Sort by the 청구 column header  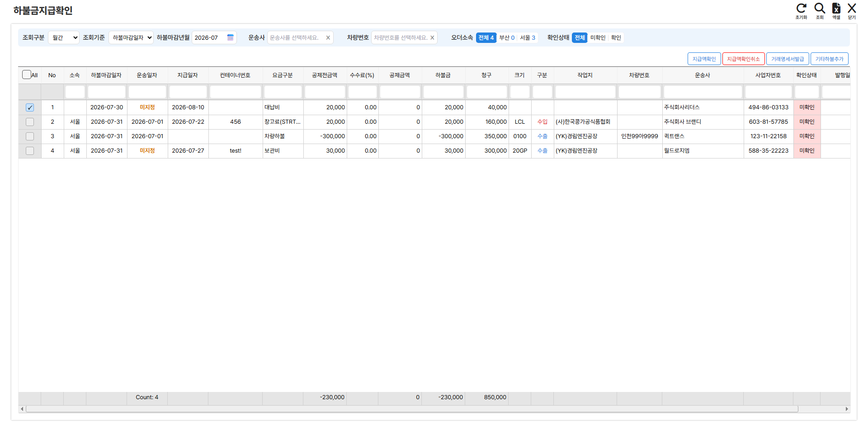point(486,75)
